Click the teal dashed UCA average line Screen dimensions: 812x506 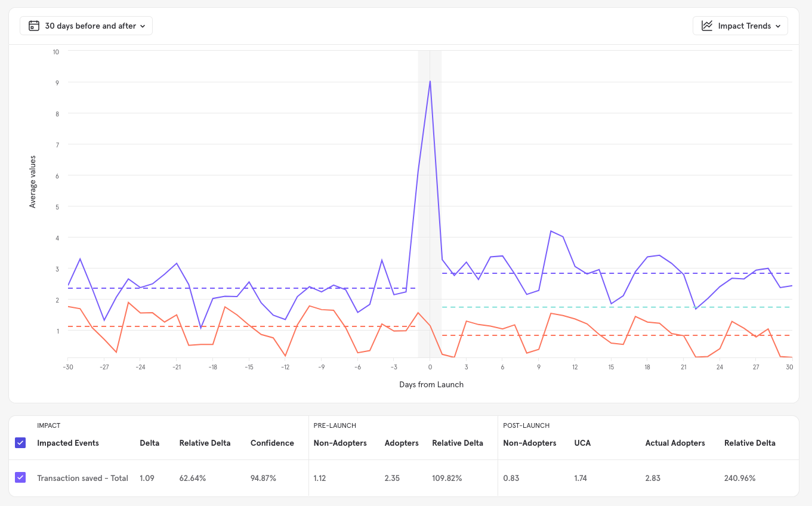tap(617, 307)
